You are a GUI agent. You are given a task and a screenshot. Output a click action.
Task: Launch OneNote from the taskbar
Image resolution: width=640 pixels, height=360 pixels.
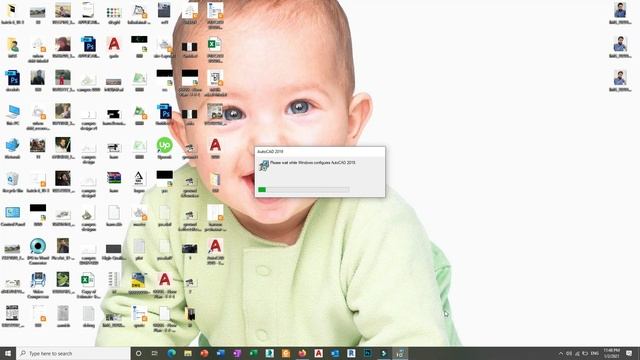tap(237, 353)
